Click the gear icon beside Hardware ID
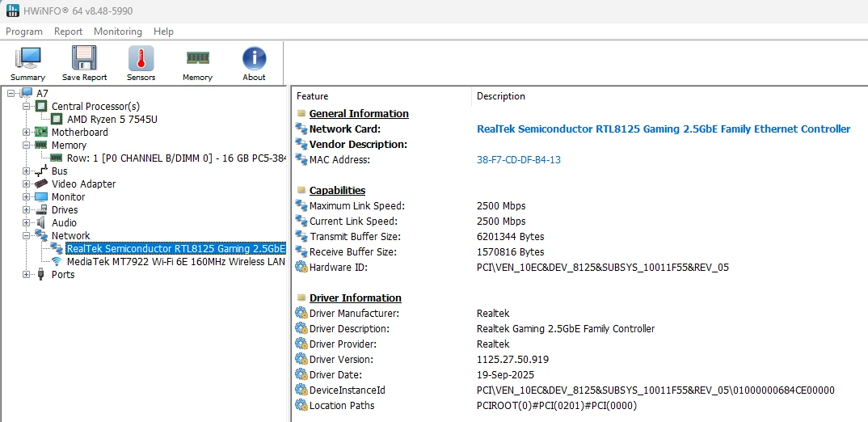Image resolution: width=868 pixels, height=422 pixels. 301,267
